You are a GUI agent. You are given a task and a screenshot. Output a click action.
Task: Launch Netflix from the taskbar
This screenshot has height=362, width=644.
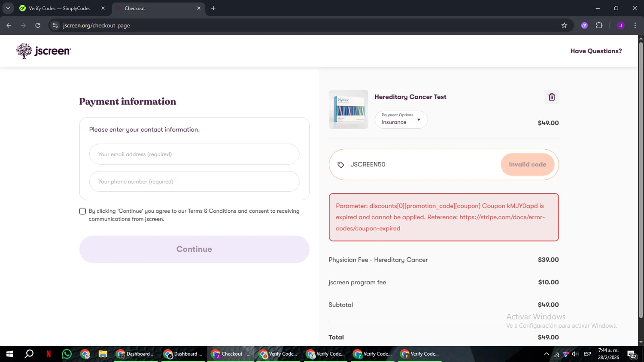(49, 354)
